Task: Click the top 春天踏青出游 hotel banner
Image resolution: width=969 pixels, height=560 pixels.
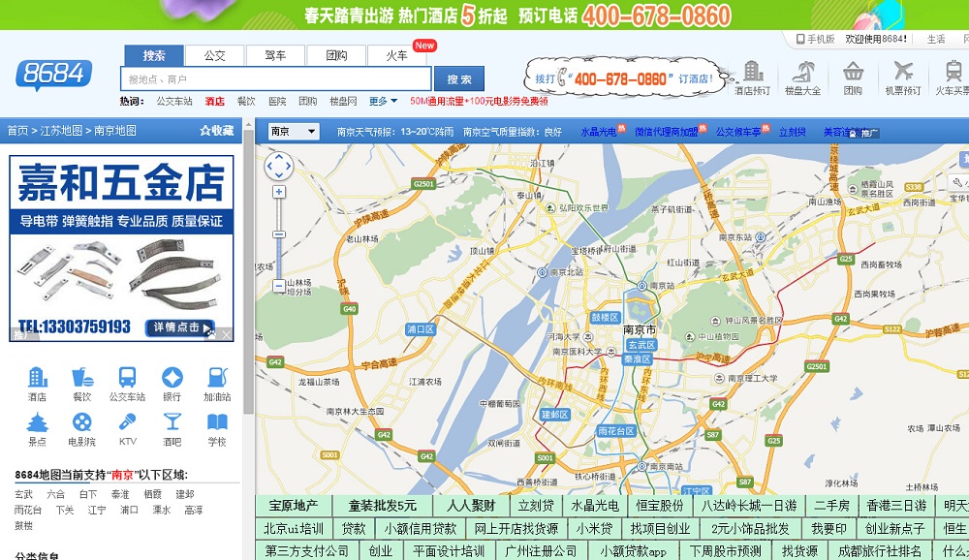Action: (484, 15)
